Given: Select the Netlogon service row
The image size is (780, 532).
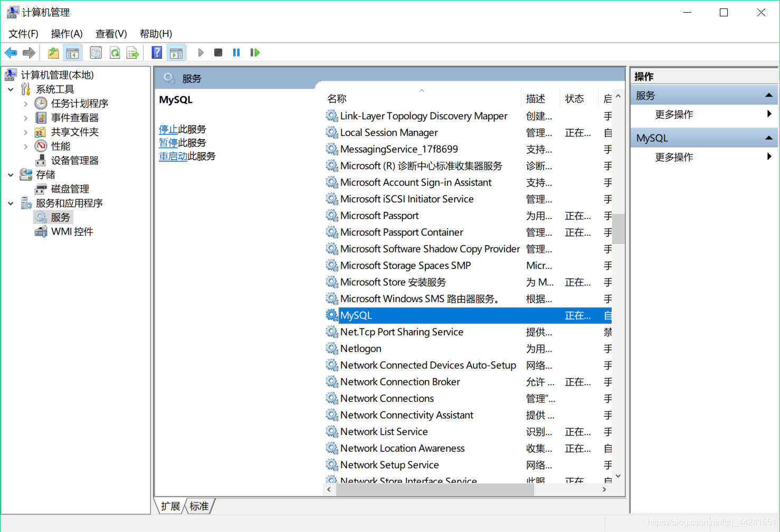Looking at the screenshot, I should (468, 349).
